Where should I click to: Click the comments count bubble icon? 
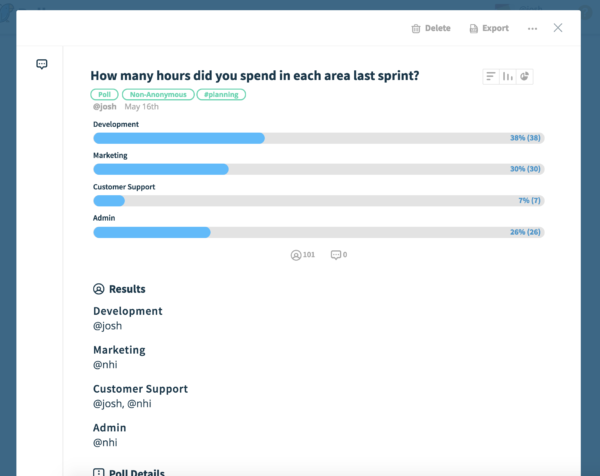336,255
